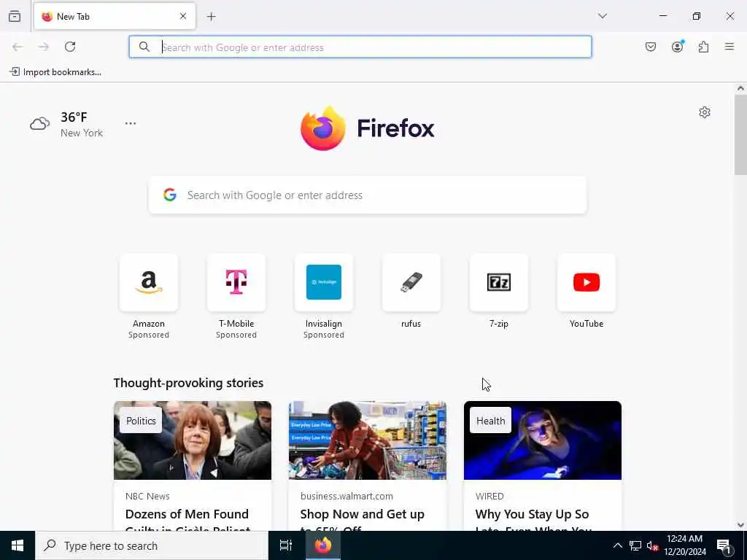Image resolution: width=747 pixels, height=560 pixels.
Task: Click Firefox icon on the taskbar
Action: [322, 545]
